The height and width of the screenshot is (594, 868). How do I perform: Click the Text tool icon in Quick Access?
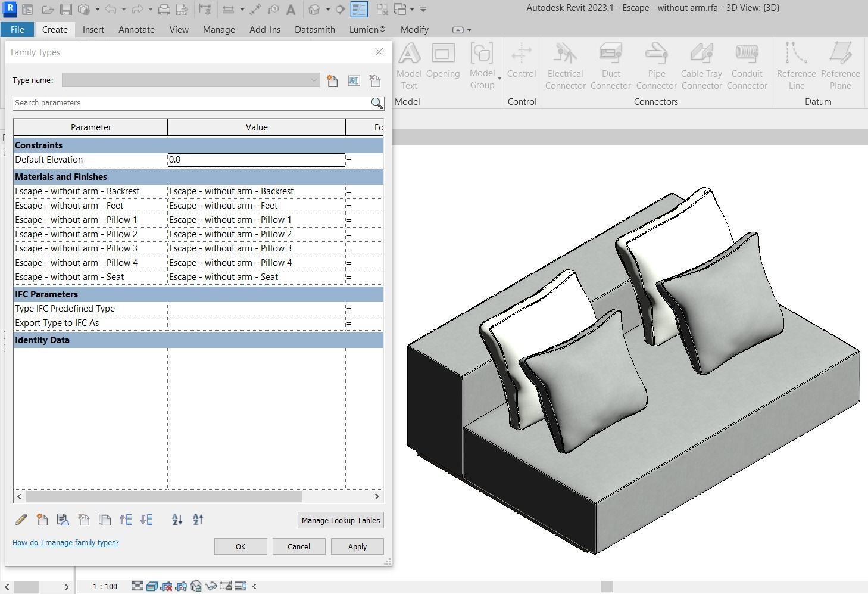(x=291, y=10)
